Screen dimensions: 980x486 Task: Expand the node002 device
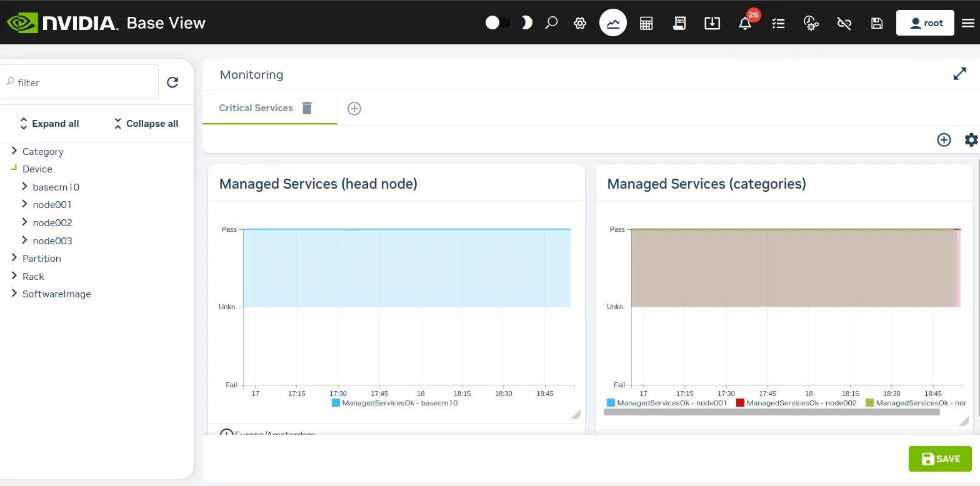[24, 222]
